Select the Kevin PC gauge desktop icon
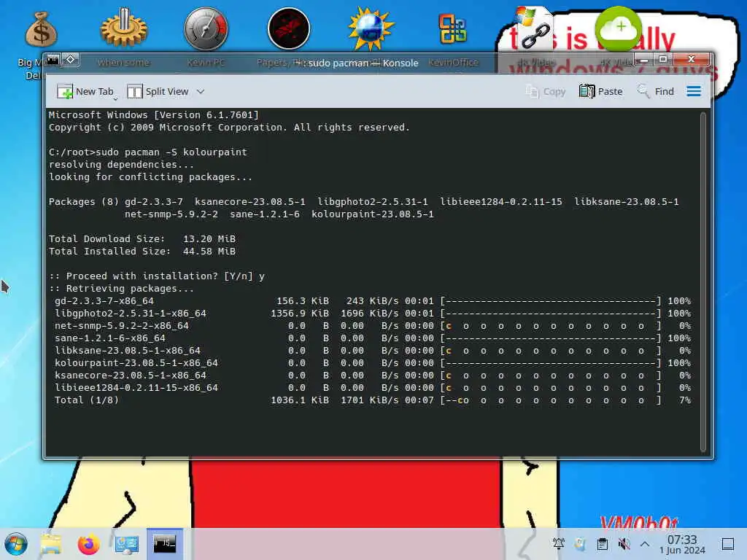Image resolution: width=747 pixels, height=560 pixels. click(x=206, y=29)
